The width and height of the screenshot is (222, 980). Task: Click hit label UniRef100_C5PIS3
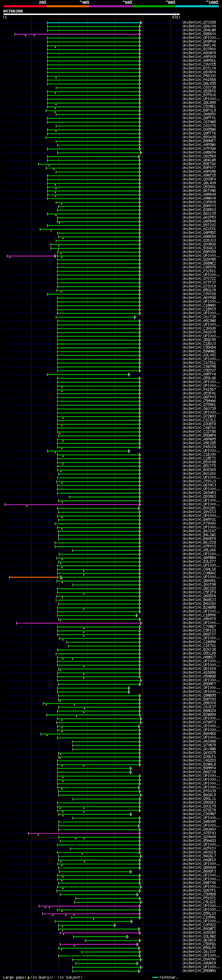coord(199,630)
